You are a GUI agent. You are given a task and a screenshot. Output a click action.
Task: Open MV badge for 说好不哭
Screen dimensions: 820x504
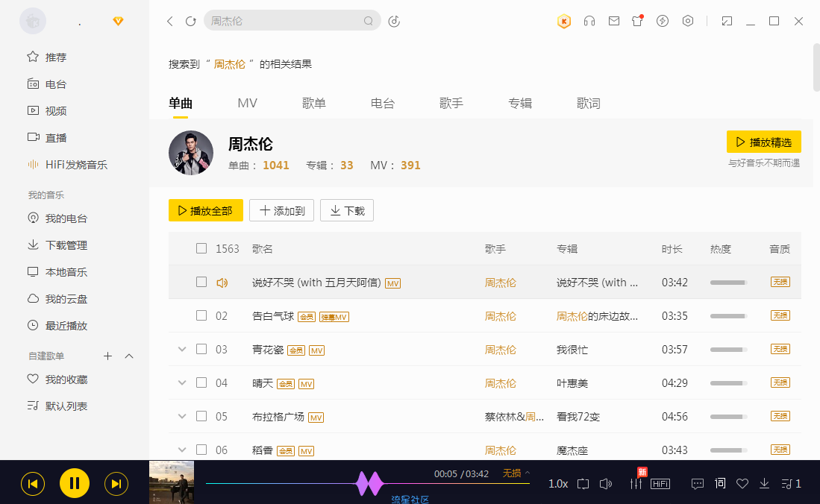coord(392,283)
